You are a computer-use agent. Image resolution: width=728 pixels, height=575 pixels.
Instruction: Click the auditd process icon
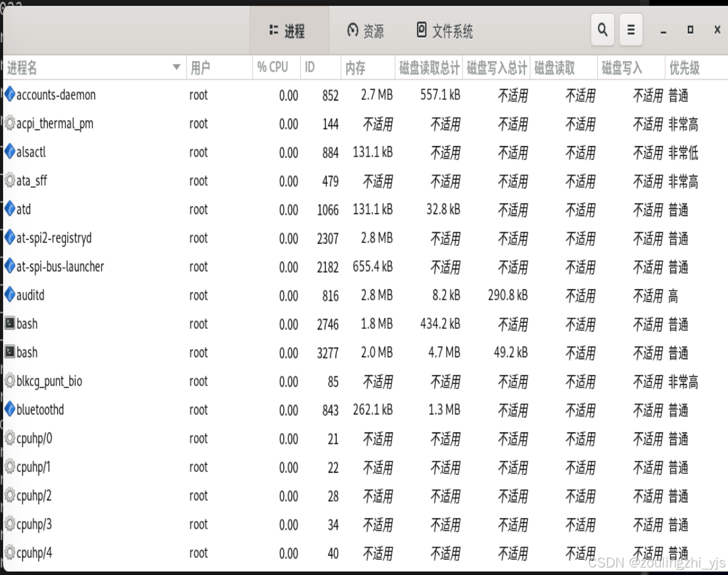point(10,294)
